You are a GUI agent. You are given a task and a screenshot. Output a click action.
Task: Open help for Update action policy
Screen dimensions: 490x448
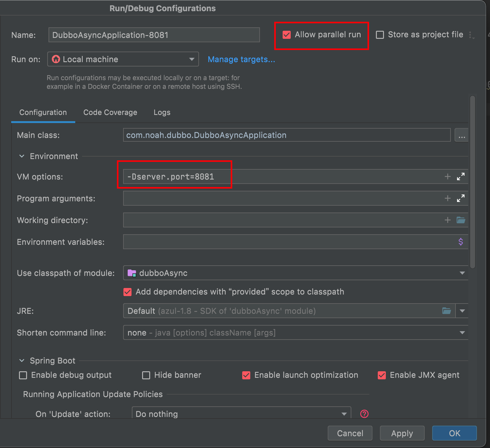(364, 414)
